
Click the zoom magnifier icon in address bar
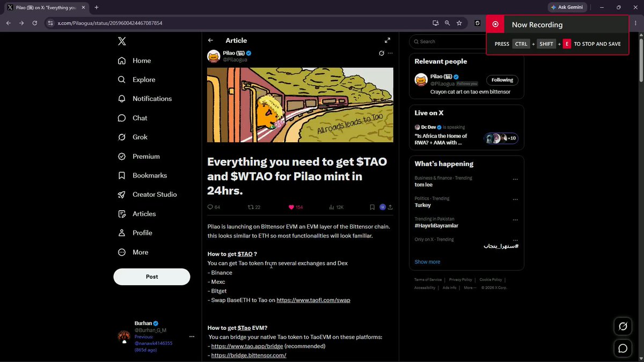[x=447, y=23]
